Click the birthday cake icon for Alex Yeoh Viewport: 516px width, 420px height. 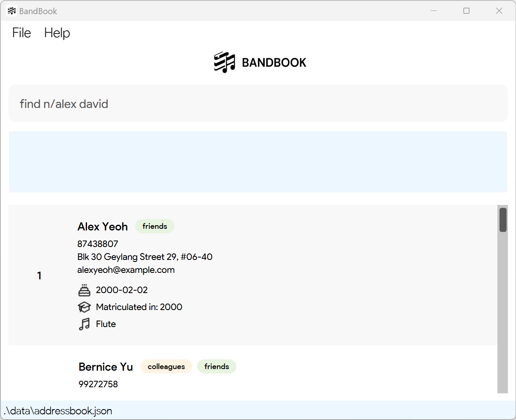(84, 290)
